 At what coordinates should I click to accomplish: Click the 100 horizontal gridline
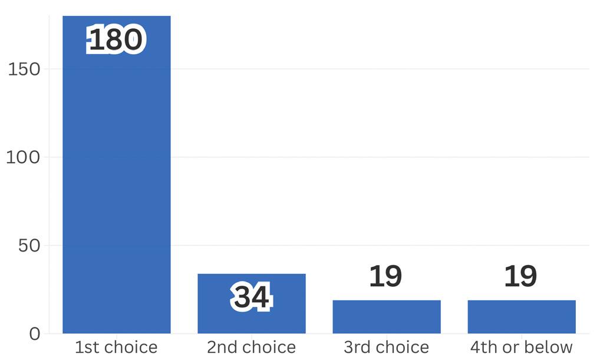(380, 157)
